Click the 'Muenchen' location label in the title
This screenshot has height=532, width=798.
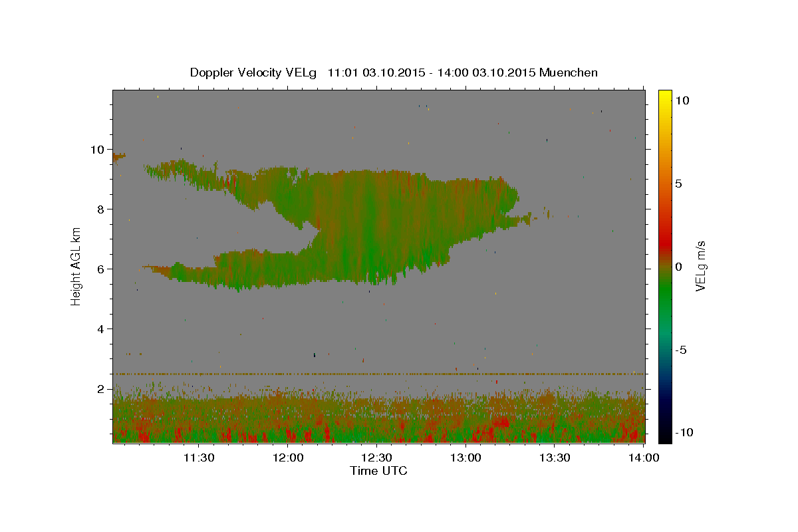(569, 72)
